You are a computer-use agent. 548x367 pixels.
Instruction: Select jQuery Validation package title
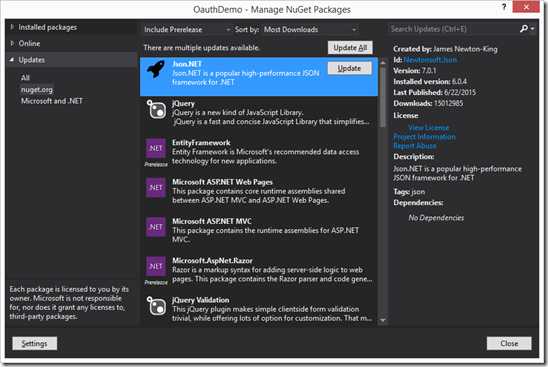coord(201,300)
